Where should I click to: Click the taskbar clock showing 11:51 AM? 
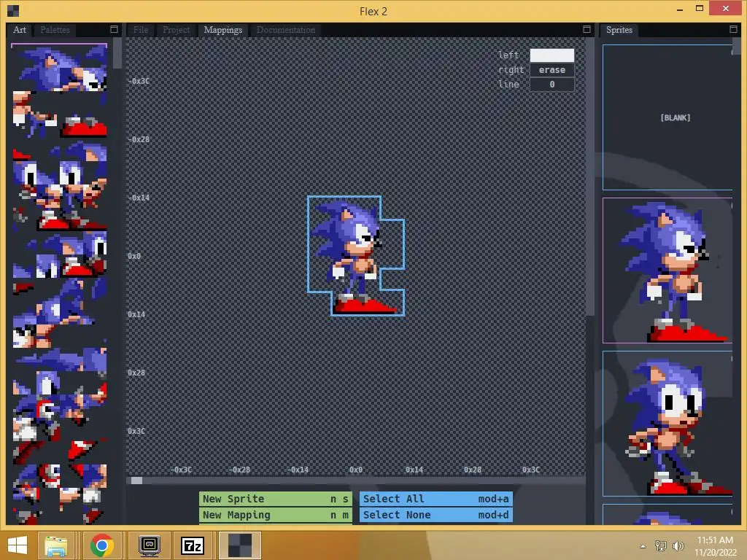(715, 546)
